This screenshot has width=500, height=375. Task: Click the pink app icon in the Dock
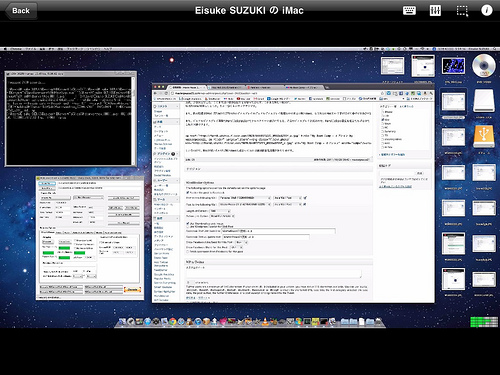(x=223, y=321)
